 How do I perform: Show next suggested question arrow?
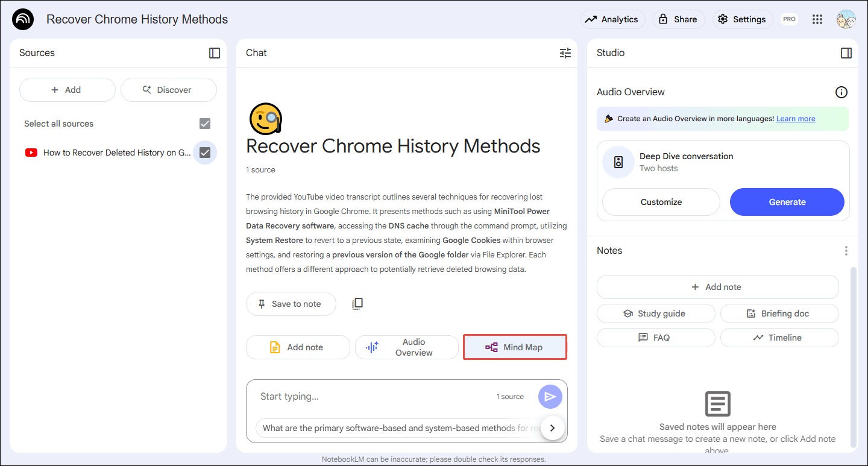coord(552,428)
